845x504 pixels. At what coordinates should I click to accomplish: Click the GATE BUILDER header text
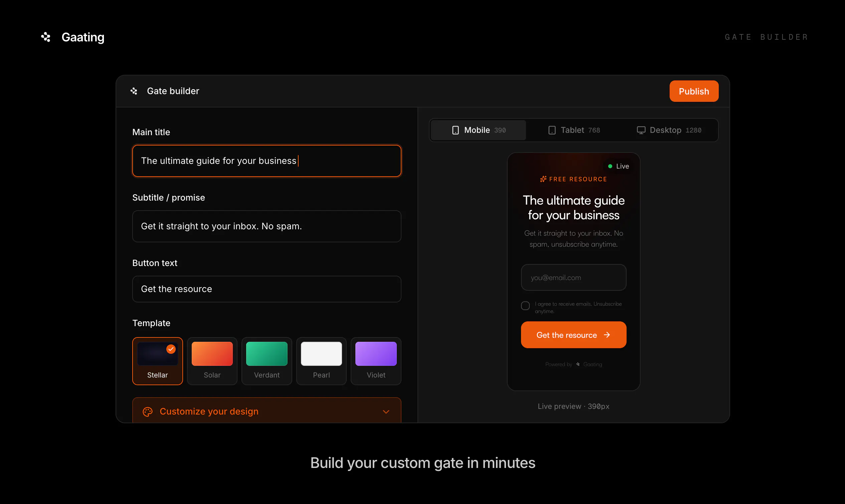[766, 37]
